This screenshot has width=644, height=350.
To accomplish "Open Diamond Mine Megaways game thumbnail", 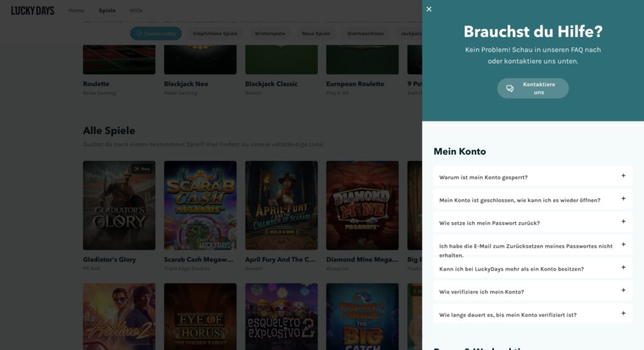I will tap(362, 205).
